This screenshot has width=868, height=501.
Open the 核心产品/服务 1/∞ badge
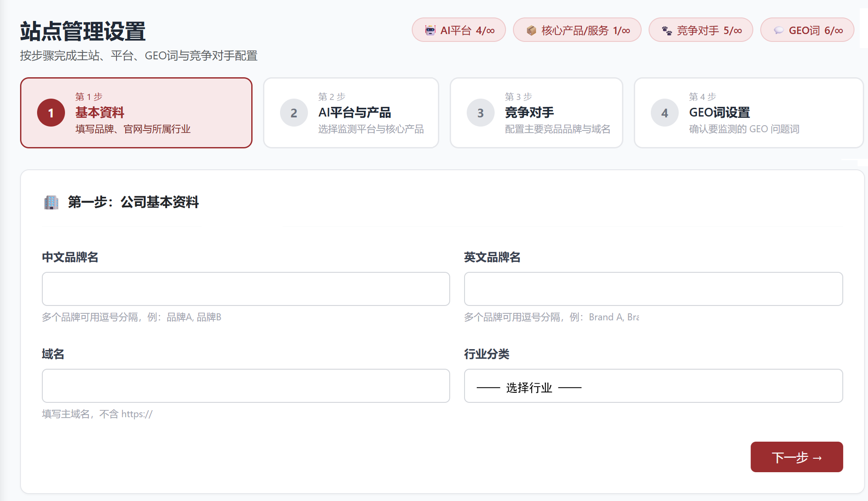point(577,30)
